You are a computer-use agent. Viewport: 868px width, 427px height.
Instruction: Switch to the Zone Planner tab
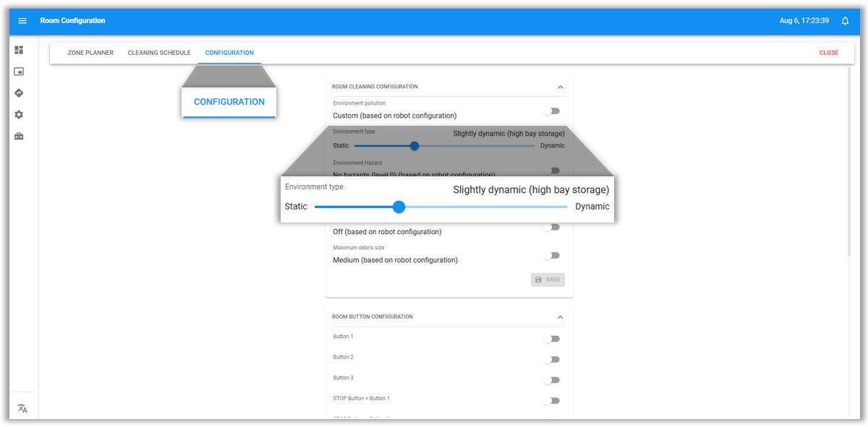[x=90, y=53]
